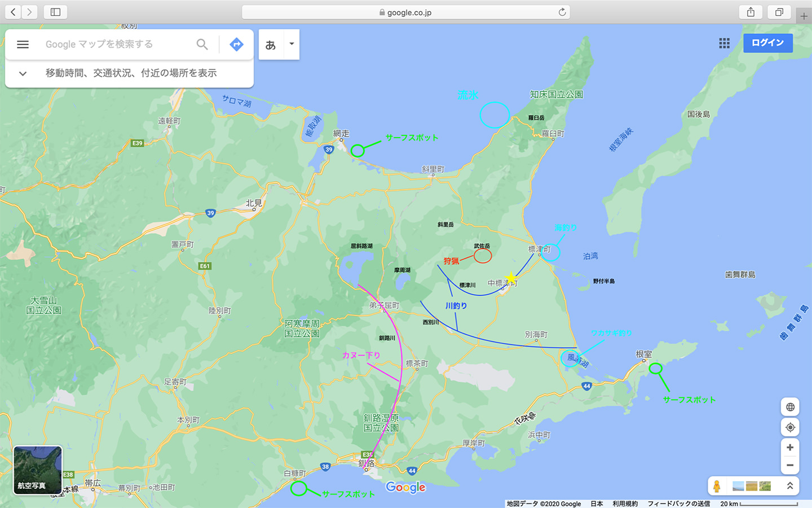Open Safari's share menu
The image size is (812, 508).
[x=751, y=12]
